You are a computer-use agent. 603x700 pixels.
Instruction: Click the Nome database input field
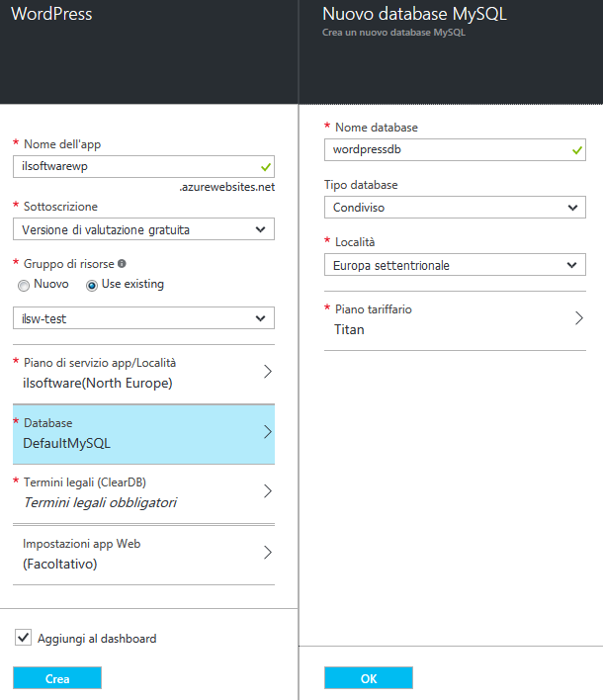click(x=445, y=149)
